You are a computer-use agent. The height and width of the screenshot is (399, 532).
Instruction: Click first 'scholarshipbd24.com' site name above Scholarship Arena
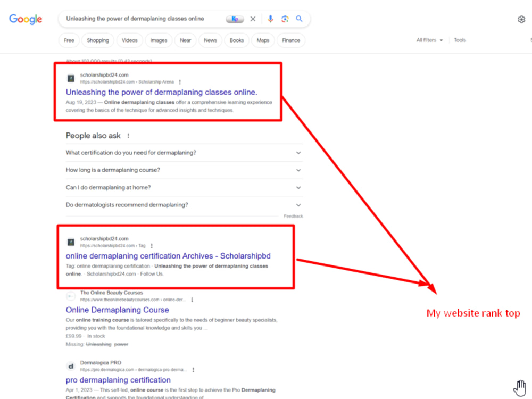pos(104,75)
